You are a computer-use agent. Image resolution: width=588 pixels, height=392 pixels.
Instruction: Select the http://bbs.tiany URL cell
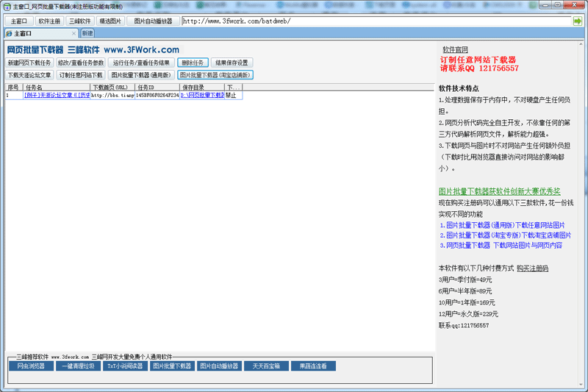pos(112,96)
